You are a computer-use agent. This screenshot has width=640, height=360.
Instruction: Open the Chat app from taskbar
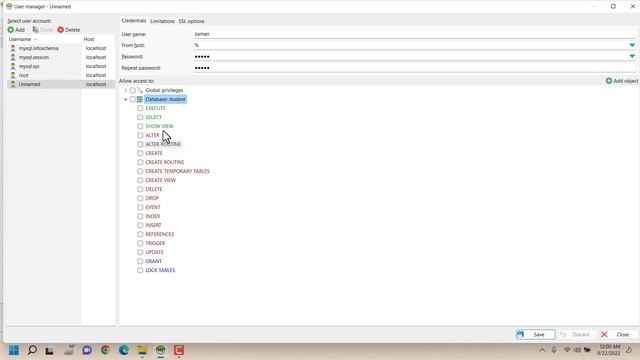(87, 350)
